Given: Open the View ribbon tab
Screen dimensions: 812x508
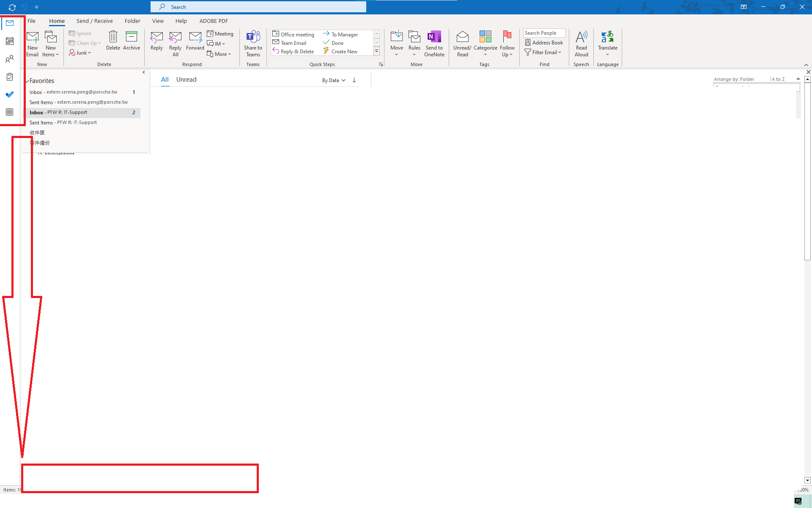Looking at the screenshot, I should click(158, 21).
